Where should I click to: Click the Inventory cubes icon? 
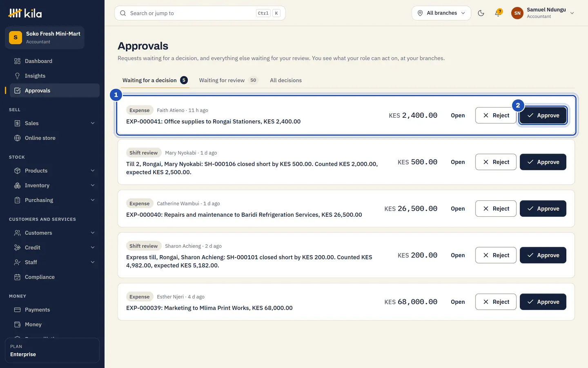pos(17,186)
